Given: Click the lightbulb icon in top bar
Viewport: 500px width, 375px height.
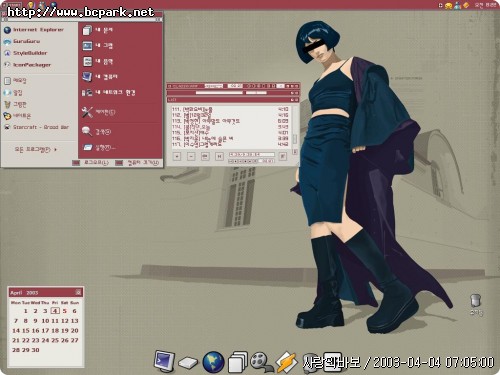Looking at the screenshot, I should click(x=31, y=5).
